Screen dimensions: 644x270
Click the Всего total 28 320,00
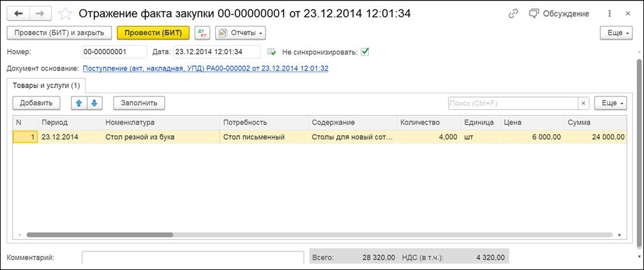pyautogui.click(x=379, y=258)
